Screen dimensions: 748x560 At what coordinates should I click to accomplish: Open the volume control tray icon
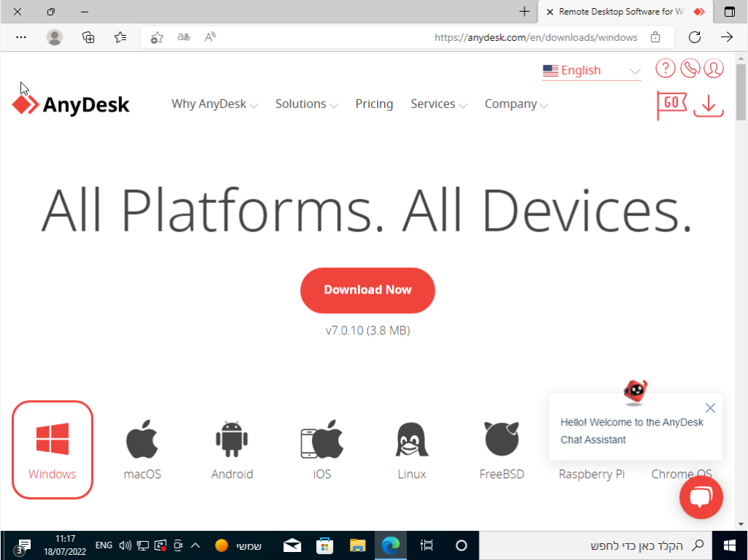125,545
